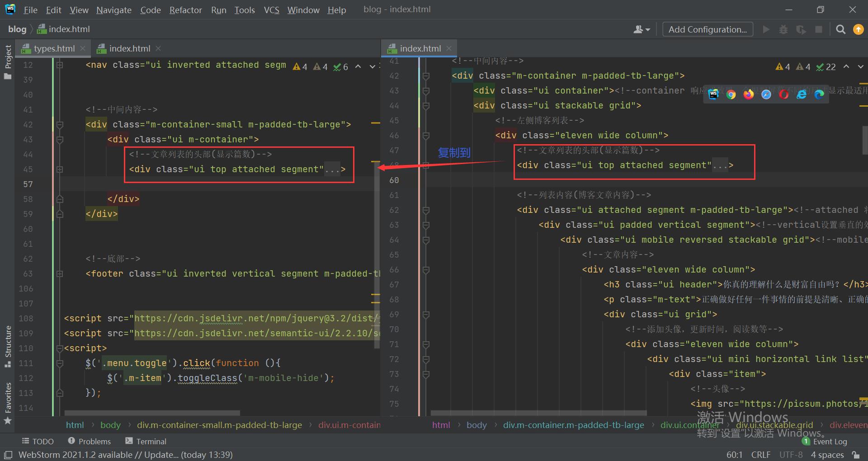The image size is (868, 461).
Task: Click index.html in navigation bar
Action: [64, 29]
